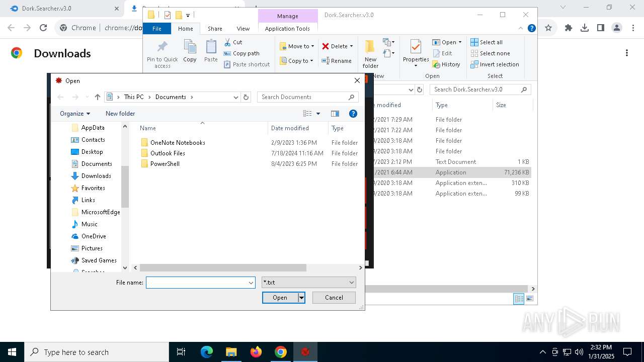Open the Windows Start menu
The image size is (644, 362).
(12, 352)
